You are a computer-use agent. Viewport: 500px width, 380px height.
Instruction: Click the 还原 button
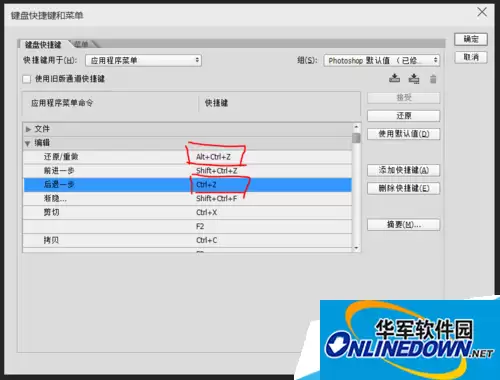[x=404, y=116]
